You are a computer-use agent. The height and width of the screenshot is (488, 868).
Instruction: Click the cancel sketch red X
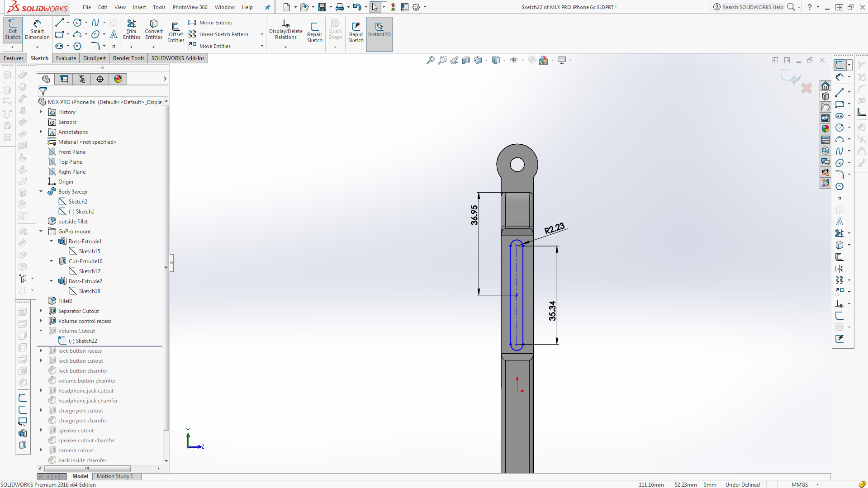(x=806, y=88)
